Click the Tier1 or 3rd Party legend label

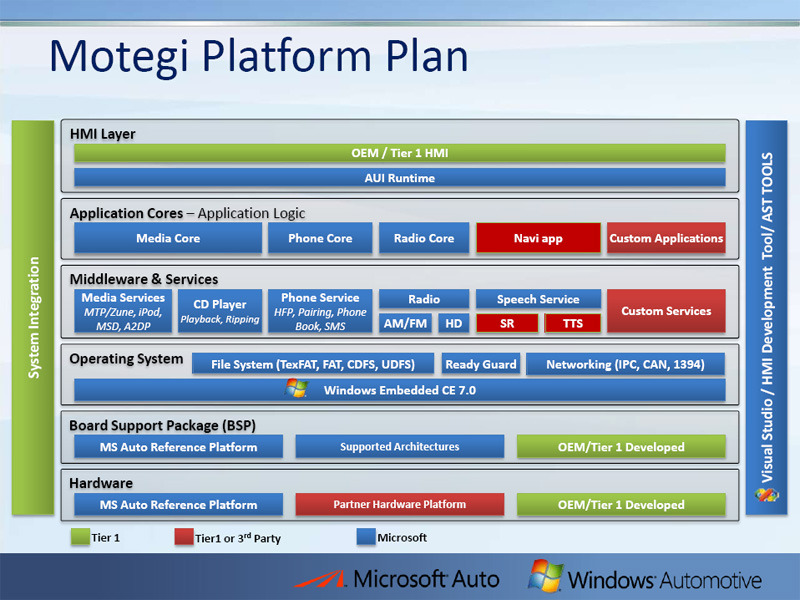(238, 538)
